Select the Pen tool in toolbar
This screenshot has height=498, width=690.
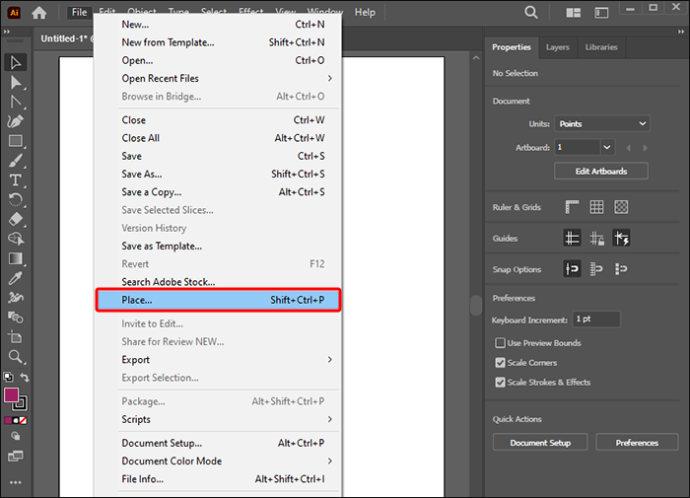15,121
